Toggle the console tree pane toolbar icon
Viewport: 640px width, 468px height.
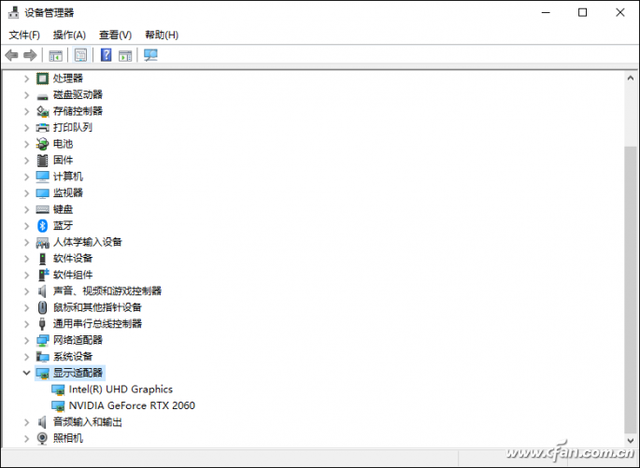tap(56, 55)
